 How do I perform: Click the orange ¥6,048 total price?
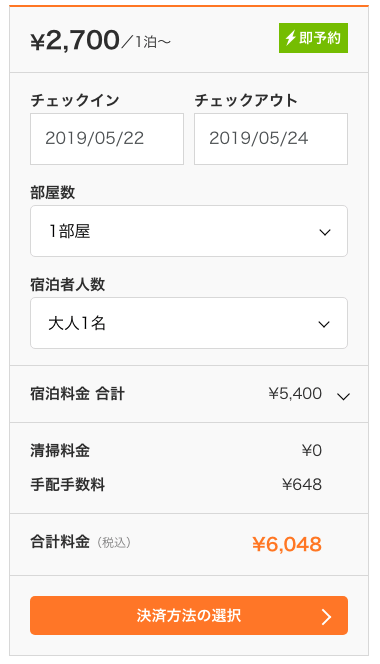point(287,544)
